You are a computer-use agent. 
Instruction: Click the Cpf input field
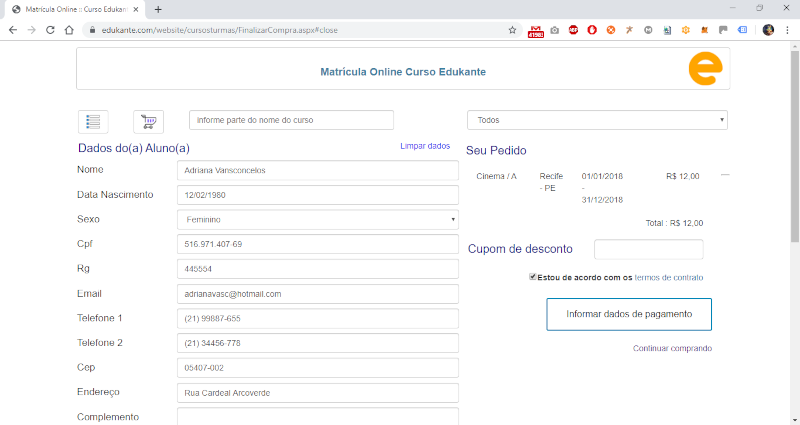(318, 244)
